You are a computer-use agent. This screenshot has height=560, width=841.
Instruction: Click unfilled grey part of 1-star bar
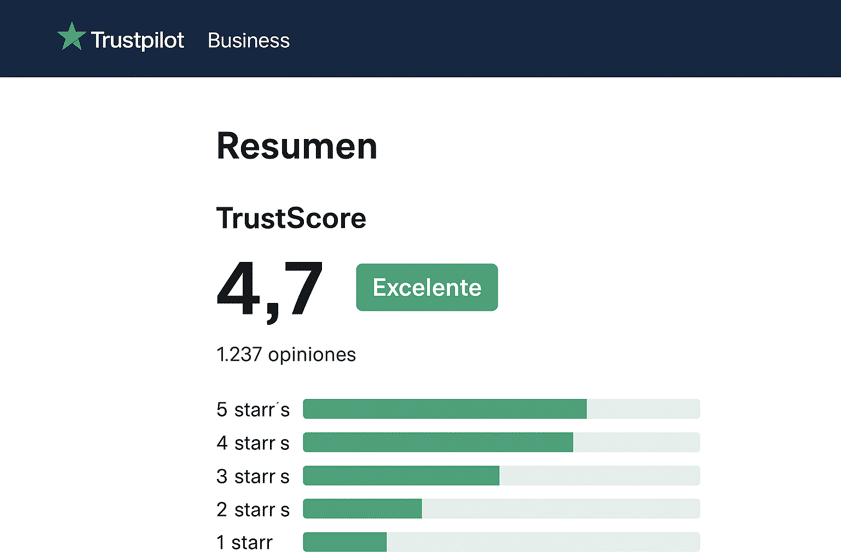542,542
